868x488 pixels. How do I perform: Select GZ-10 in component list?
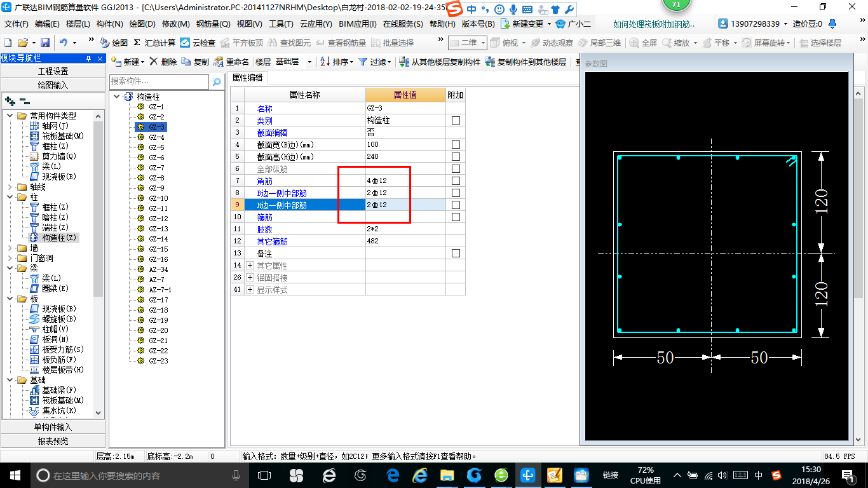(x=159, y=198)
